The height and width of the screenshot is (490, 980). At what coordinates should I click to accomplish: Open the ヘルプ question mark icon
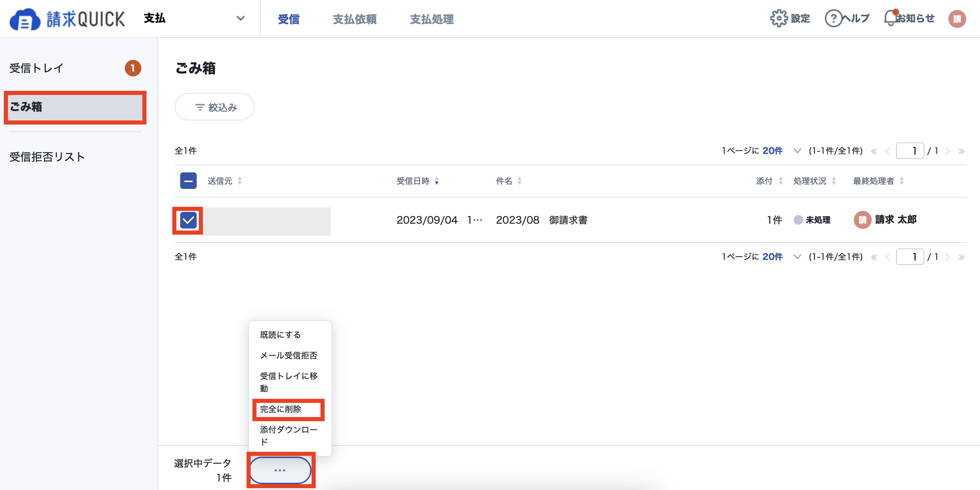pos(833,18)
